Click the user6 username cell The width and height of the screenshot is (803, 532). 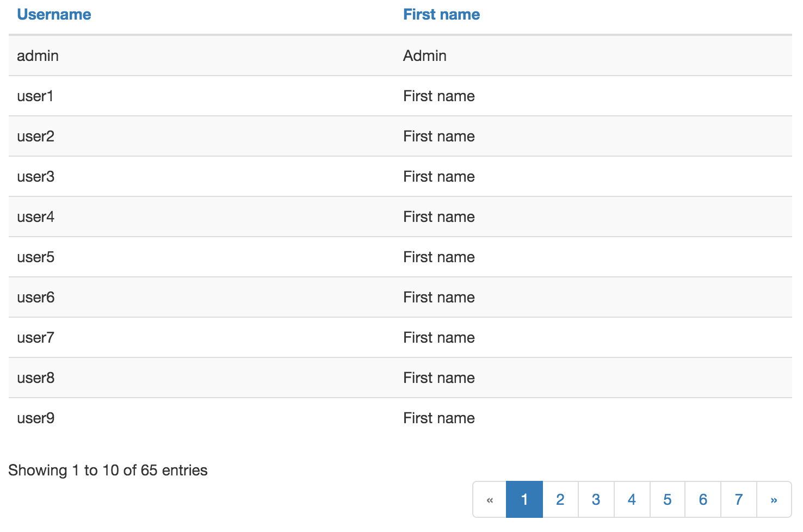coord(36,298)
